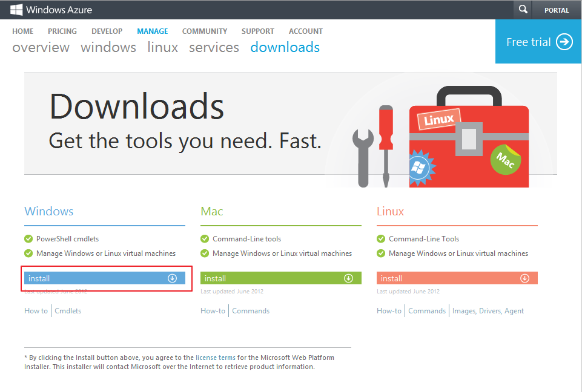Open the license terms link
Viewport: 582px width, 392px height.
pyautogui.click(x=216, y=358)
